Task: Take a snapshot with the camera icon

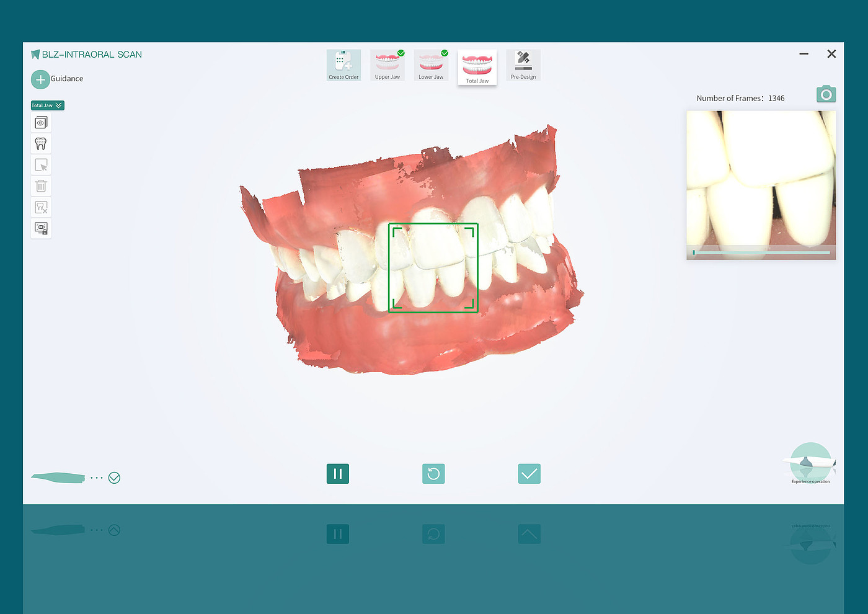Action: pos(826,94)
